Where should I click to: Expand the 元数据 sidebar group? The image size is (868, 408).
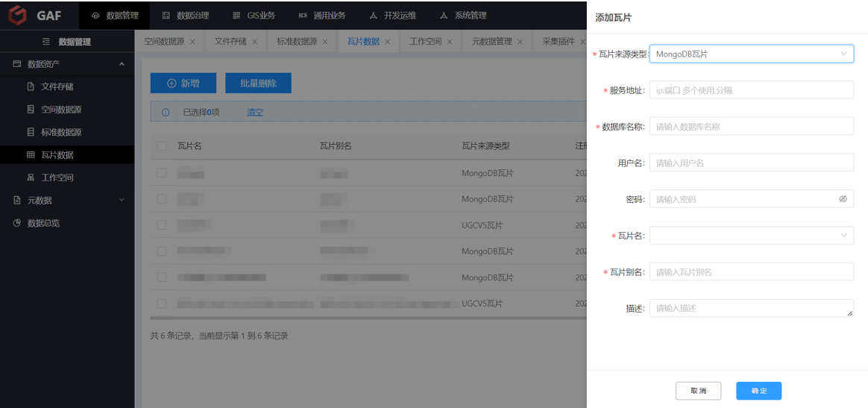click(x=122, y=200)
